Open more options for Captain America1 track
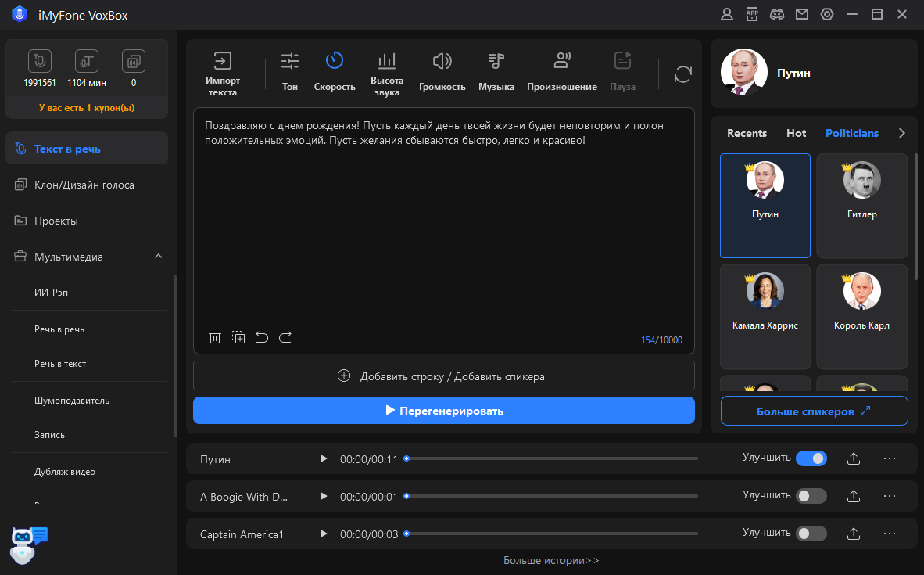 [890, 534]
